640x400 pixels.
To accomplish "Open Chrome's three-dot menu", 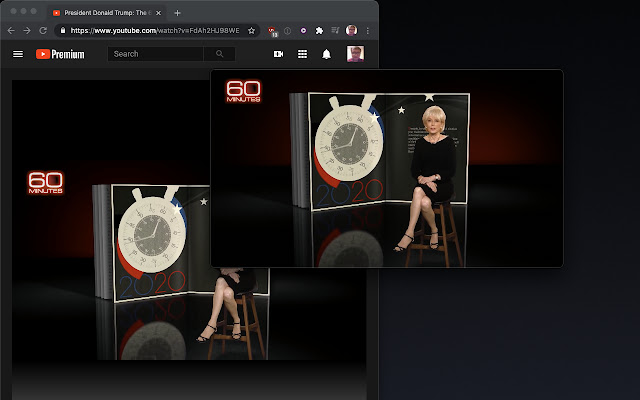I will [x=368, y=31].
